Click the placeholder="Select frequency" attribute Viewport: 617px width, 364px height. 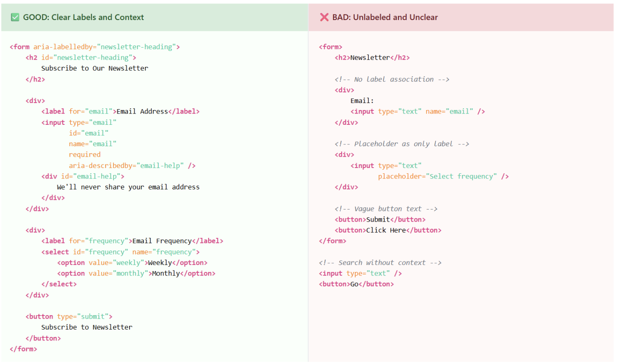pos(438,176)
